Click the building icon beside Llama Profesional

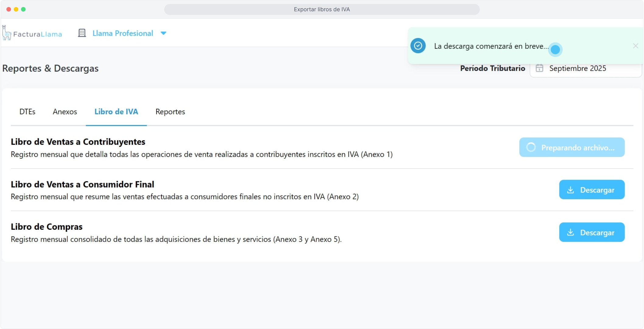point(82,33)
